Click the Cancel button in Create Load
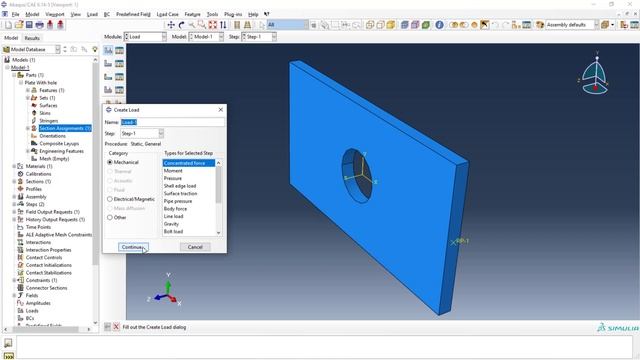The height and width of the screenshot is (360, 640). pyautogui.click(x=195, y=247)
